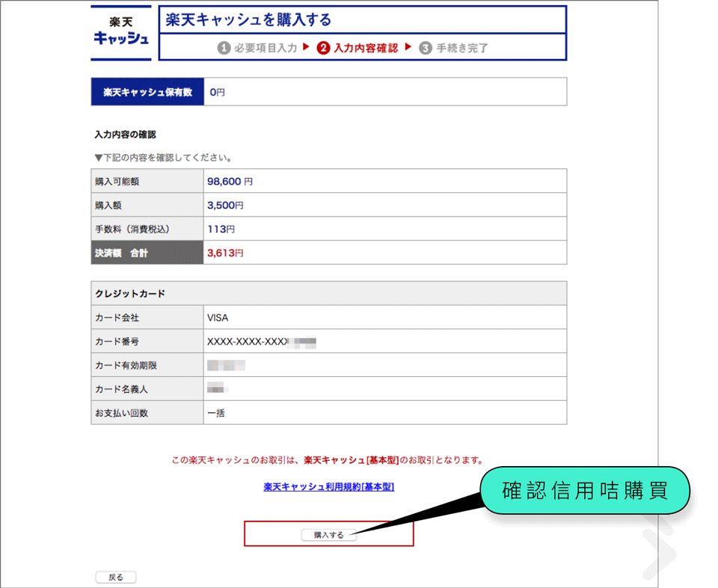Screen dimensions: 718x588
Task: Click the red この楽天キャッシュのお取引は notice text
Action: [328, 460]
